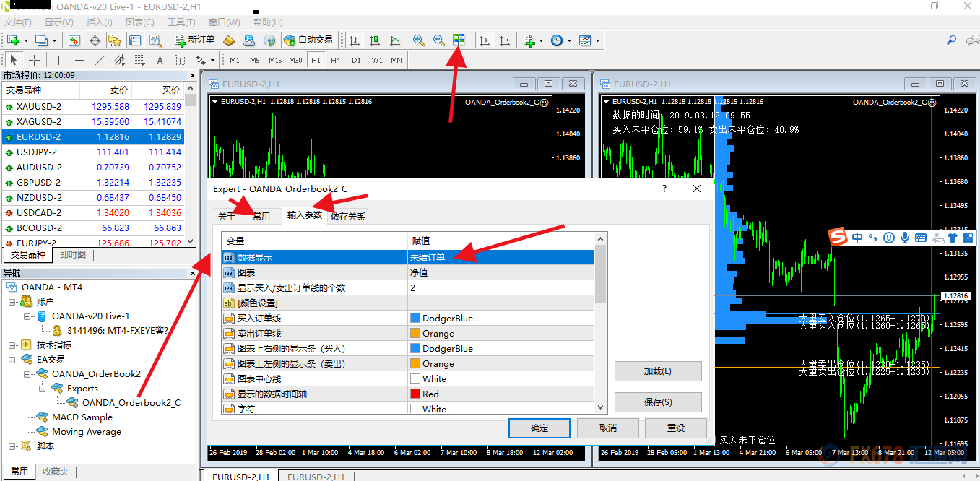Tile chart windows using the grid icon

(x=459, y=40)
